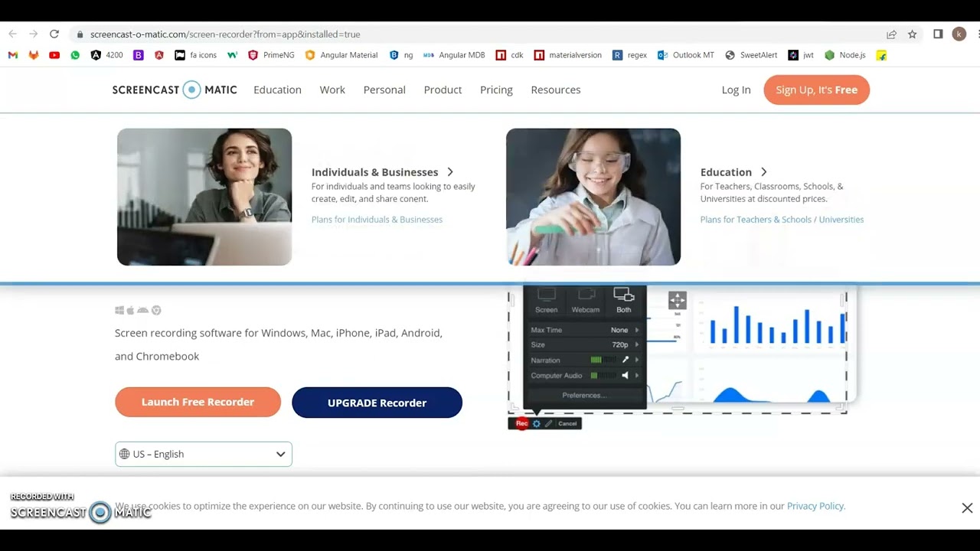The height and width of the screenshot is (551, 980).
Task: Open the green W bookmark
Action: (233, 55)
